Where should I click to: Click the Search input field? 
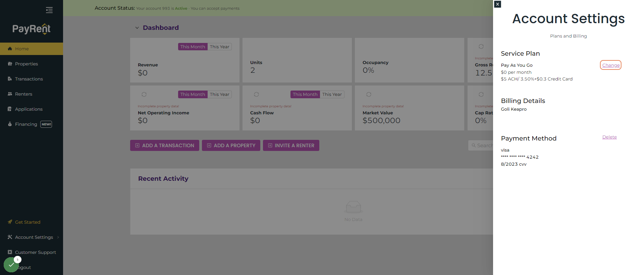click(x=481, y=145)
